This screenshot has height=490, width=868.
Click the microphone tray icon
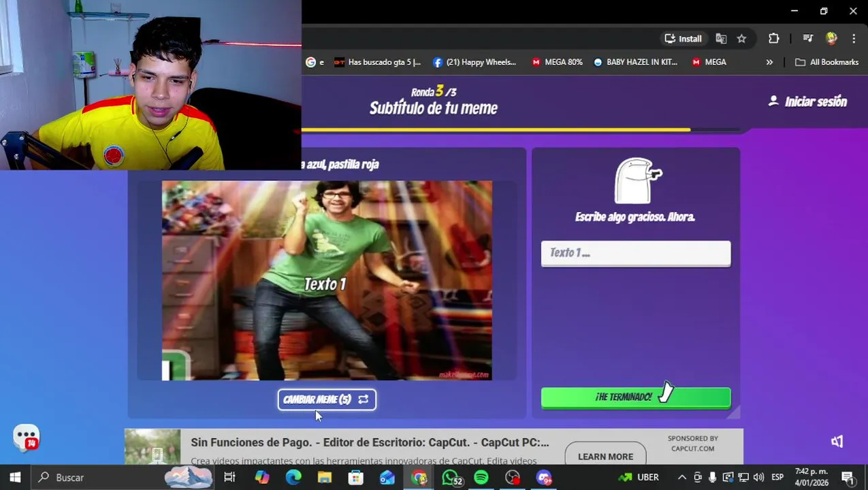tap(713, 478)
